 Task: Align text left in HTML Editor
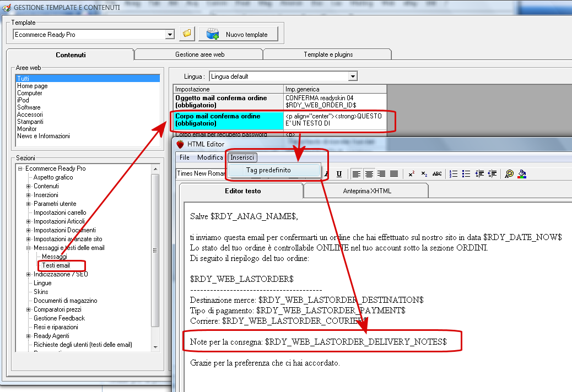pyautogui.click(x=357, y=174)
